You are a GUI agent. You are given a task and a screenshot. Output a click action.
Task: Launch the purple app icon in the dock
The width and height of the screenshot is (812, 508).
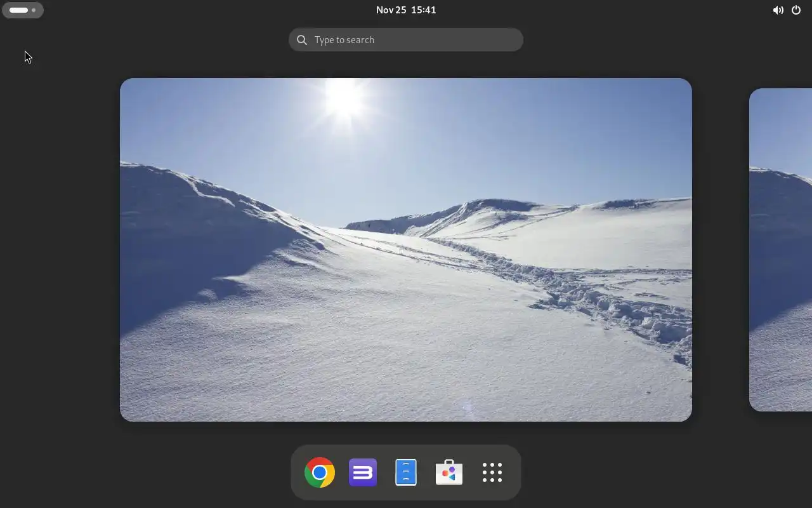pyautogui.click(x=363, y=472)
